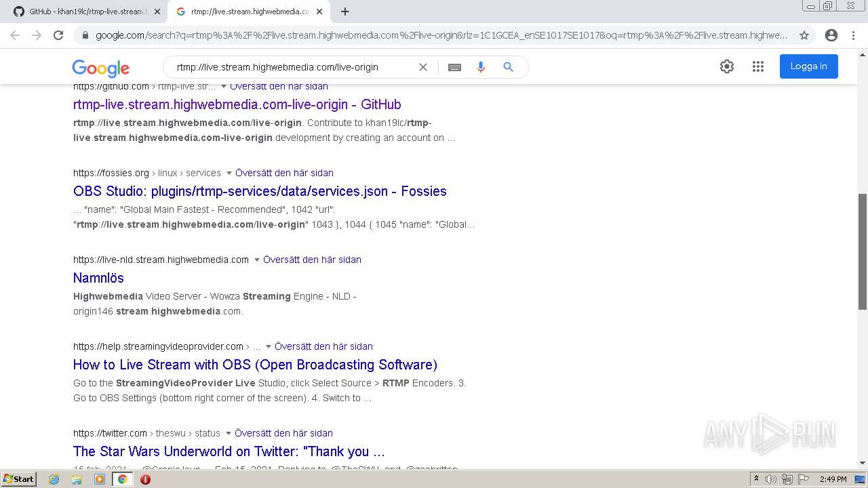
Task: Open the Namnlös search result
Action: [98, 278]
